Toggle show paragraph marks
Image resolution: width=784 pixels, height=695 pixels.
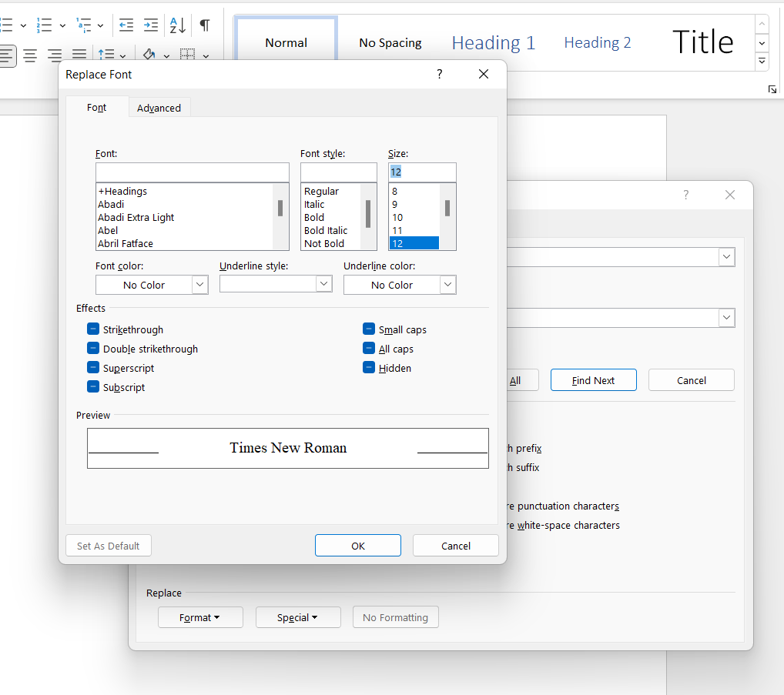click(x=205, y=25)
